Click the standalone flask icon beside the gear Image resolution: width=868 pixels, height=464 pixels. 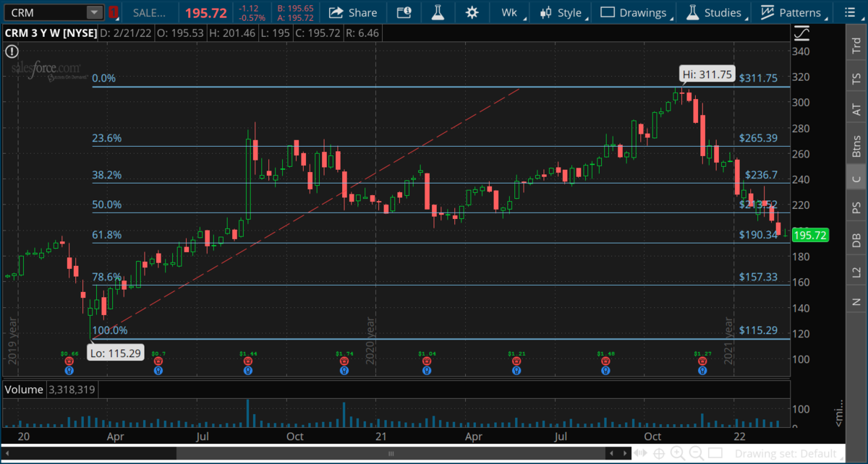point(438,12)
